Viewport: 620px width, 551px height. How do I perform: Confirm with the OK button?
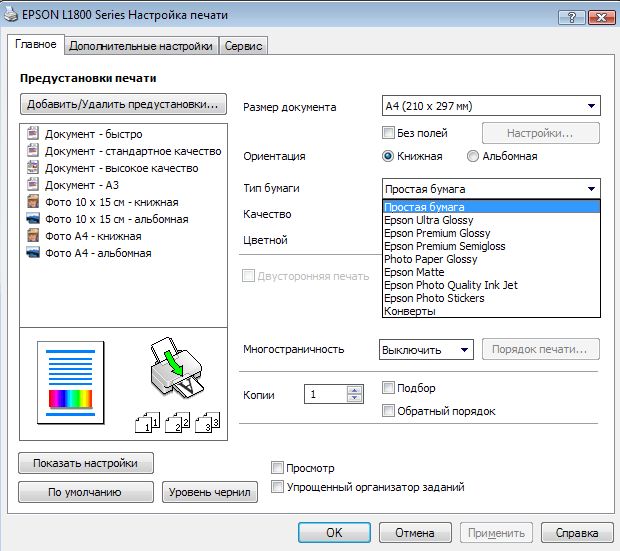334,533
